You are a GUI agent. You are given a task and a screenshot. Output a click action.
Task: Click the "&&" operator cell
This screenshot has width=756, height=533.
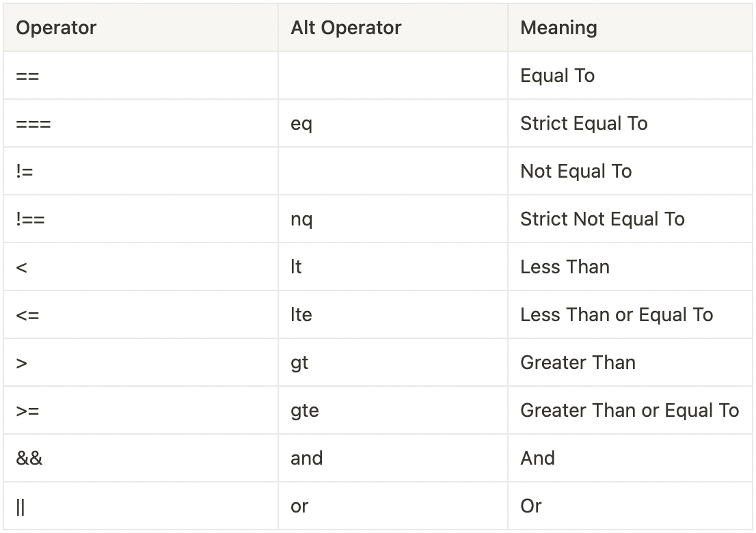[x=29, y=459]
